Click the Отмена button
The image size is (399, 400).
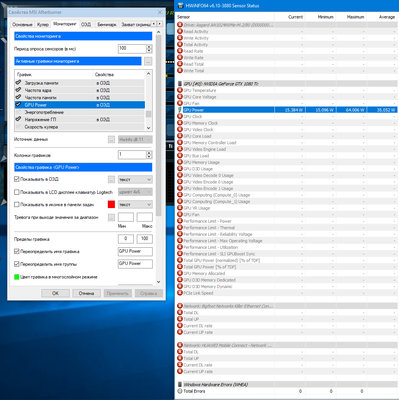(x=86, y=293)
